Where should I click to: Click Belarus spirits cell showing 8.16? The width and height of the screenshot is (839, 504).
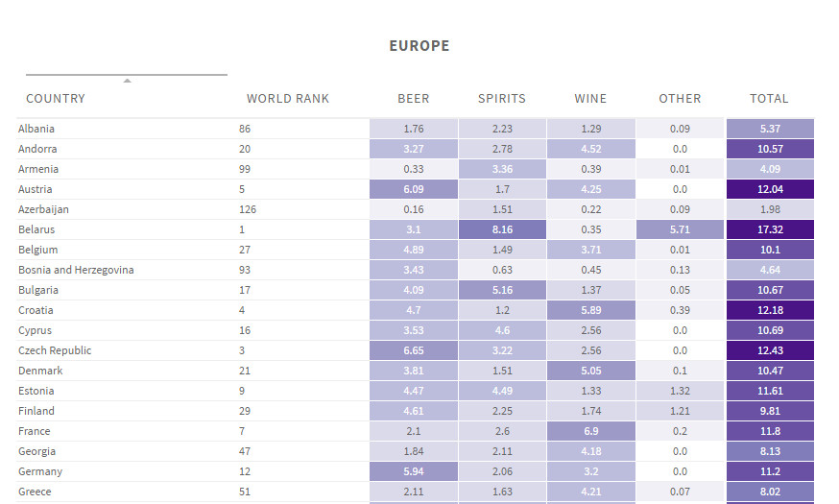(x=502, y=230)
